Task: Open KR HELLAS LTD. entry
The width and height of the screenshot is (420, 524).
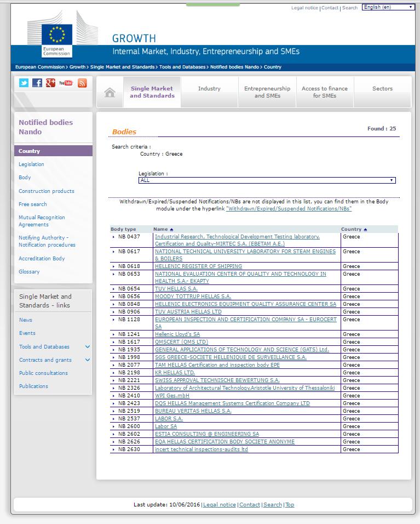Action: coord(175,373)
